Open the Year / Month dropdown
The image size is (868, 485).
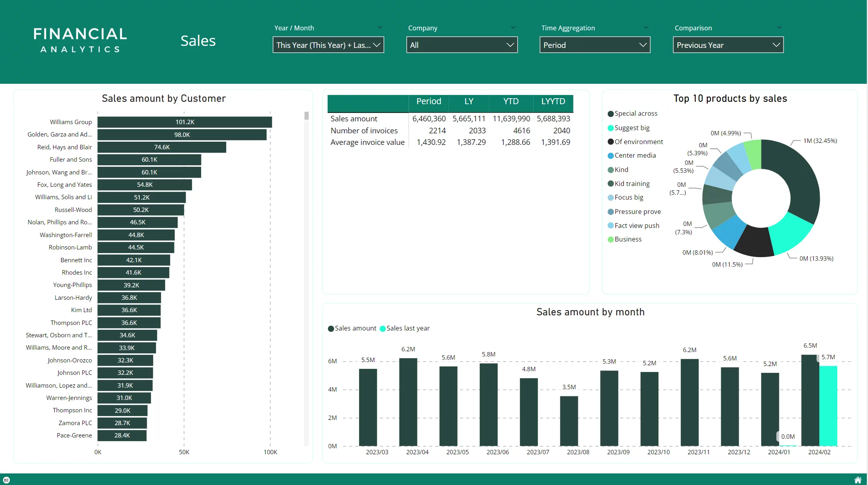328,45
